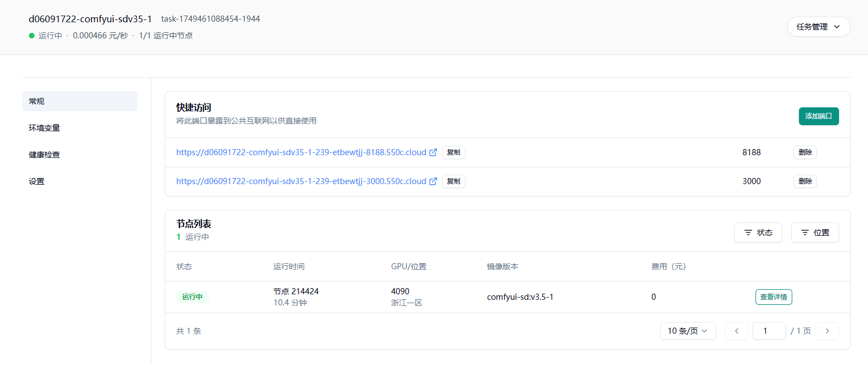View details of node 214424
The image size is (868, 371).
click(x=773, y=297)
